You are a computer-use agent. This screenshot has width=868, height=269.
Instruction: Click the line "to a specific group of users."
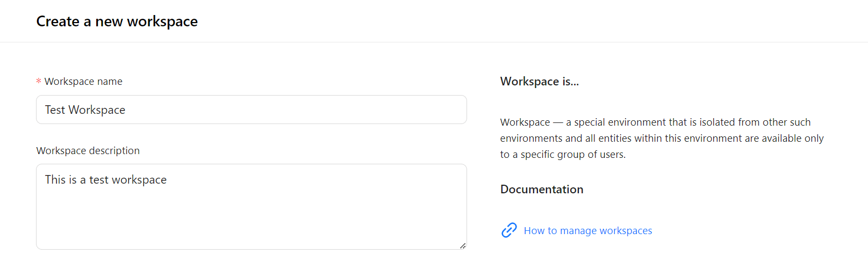(563, 155)
